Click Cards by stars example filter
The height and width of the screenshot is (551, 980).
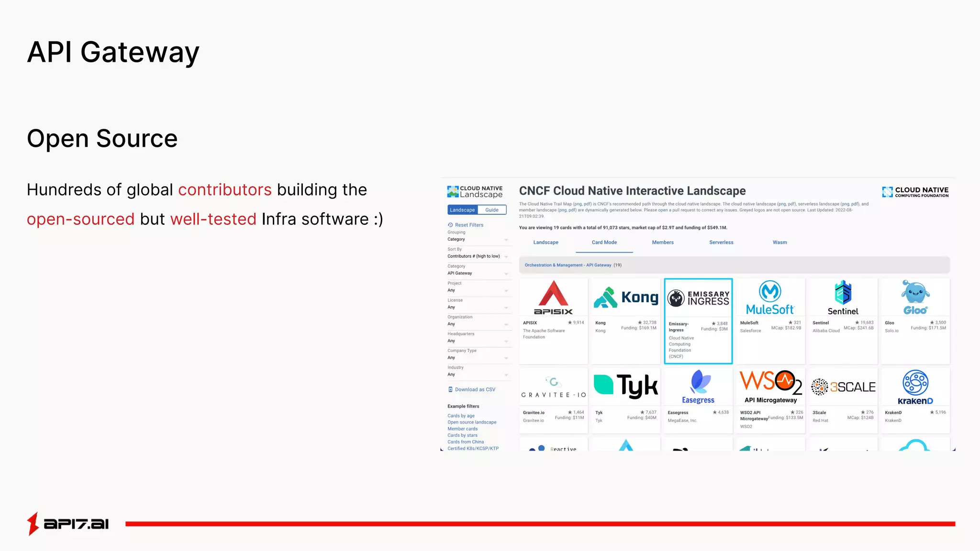(463, 435)
